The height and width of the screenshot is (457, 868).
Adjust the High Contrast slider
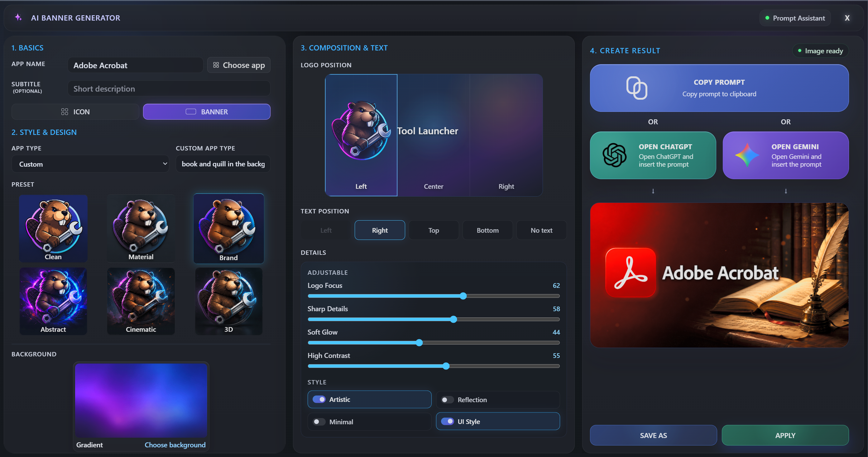(x=434, y=366)
